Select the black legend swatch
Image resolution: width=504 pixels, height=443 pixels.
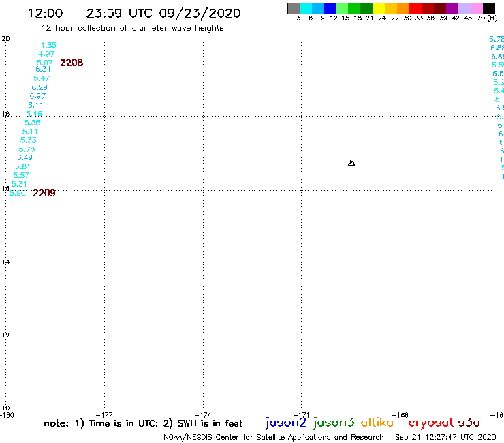(x=489, y=8)
